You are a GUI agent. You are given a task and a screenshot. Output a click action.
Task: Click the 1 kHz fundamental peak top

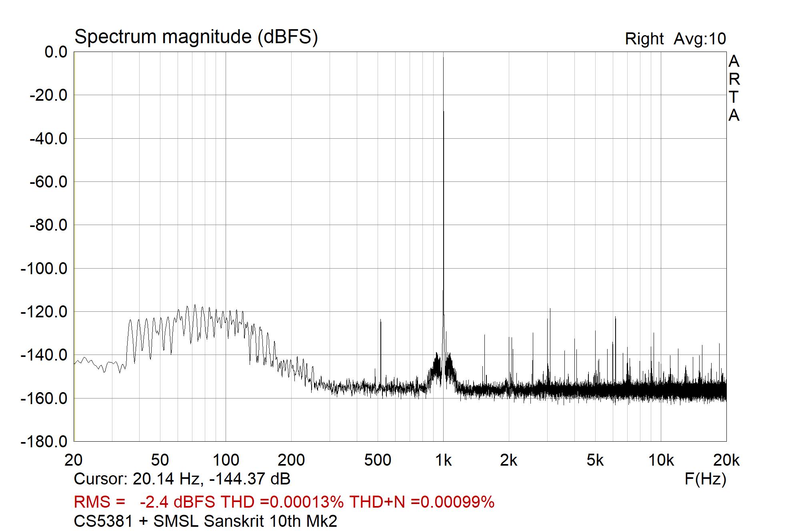(443, 58)
